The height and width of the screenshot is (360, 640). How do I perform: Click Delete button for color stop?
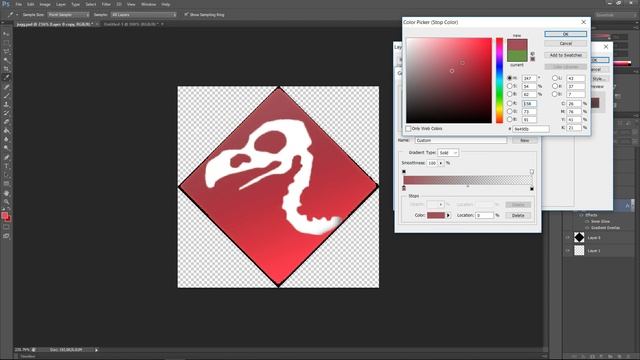(518, 216)
